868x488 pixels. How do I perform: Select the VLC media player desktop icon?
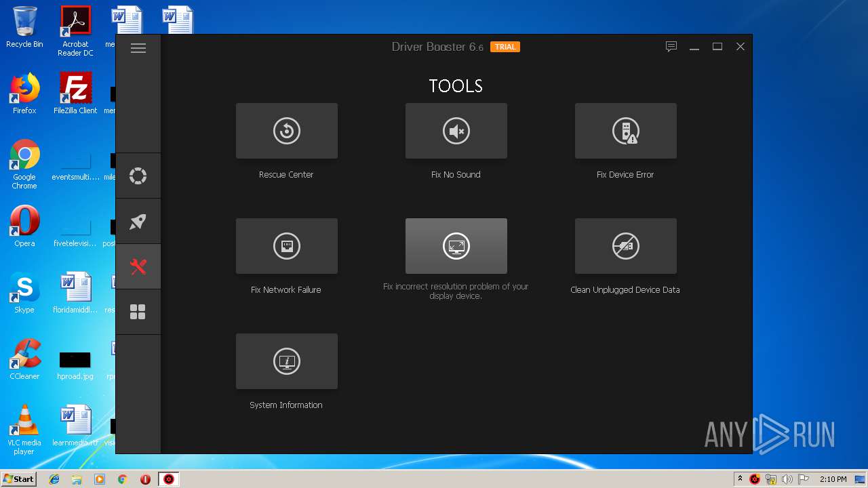pyautogui.click(x=24, y=430)
